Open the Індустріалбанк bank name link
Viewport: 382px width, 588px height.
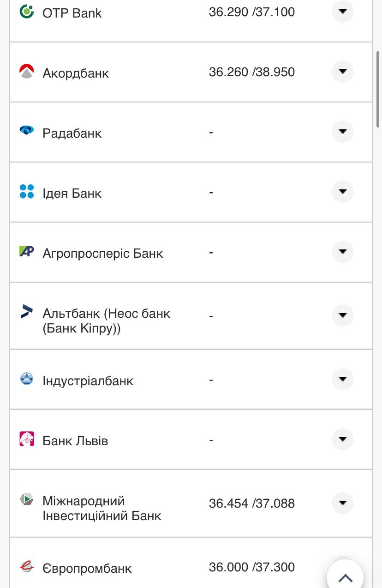click(88, 381)
